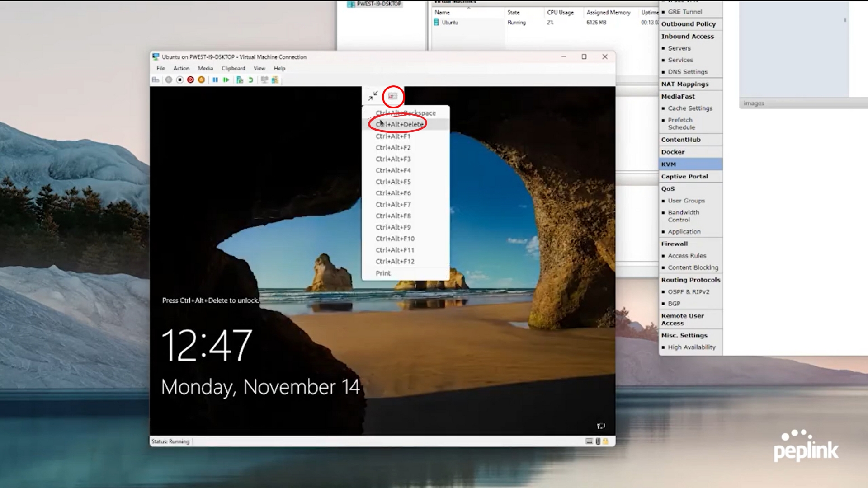Create a checkpoint of the virtual machine
This screenshot has width=868, height=488.
tap(239, 80)
